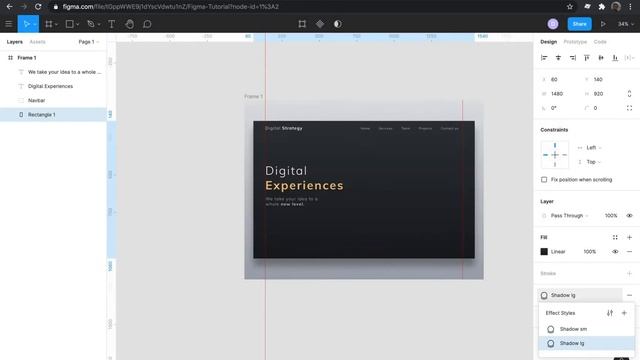Detach the Shadow lg effect style
This screenshot has width=640, height=360.
coord(629,295)
